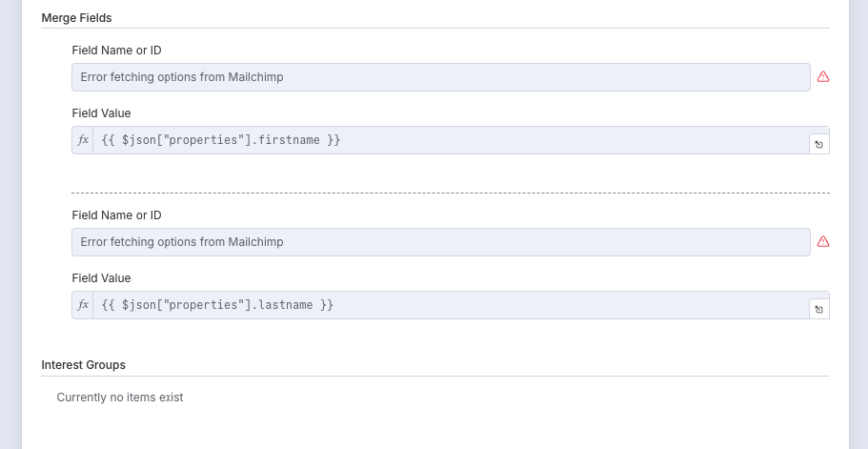Click the warning icon beside the second Field Name
This screenshot has height=449, width=868.
point(823,242)
